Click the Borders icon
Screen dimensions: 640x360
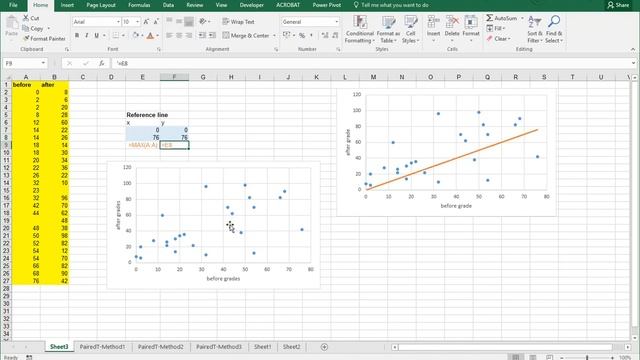[116, 36]
